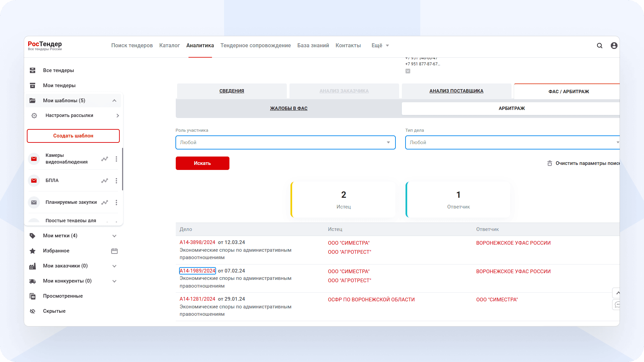The height and width of the screenshot is (362, 644).
Task: Open analytics chart for Камеры видеонаблюдения template
Action: (x=105, y=159)
